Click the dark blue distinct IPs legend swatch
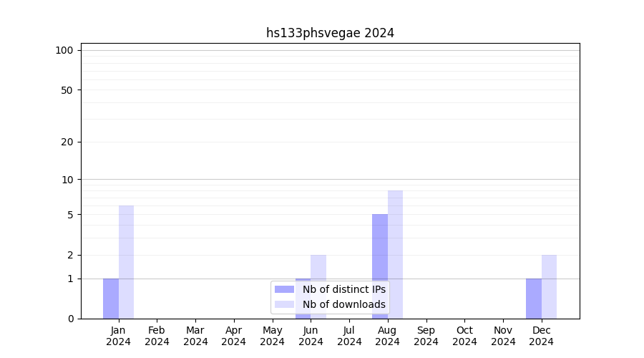The width and height of the screenshot is (644, 358). 284,289
